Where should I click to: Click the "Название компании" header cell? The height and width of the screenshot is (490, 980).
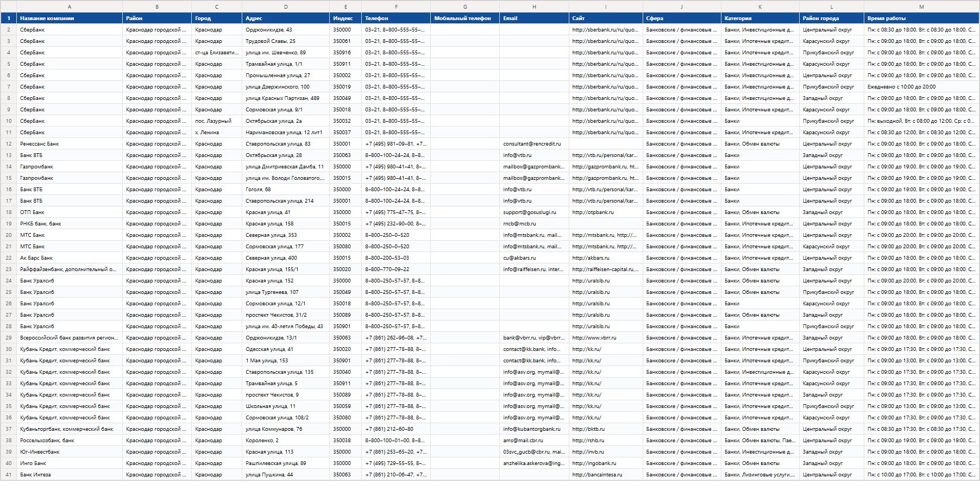tap(70, 18)
